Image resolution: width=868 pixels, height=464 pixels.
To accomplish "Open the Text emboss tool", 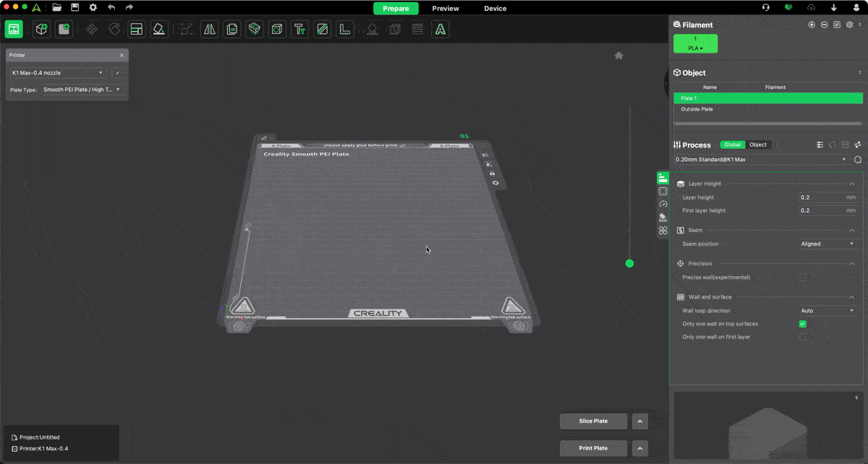I will tap(299, 30).
